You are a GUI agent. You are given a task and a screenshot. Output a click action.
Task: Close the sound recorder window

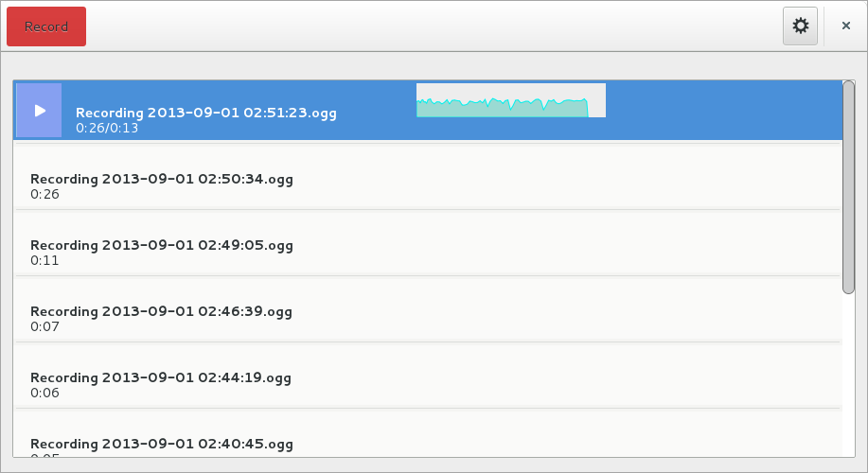coord(846,26)
